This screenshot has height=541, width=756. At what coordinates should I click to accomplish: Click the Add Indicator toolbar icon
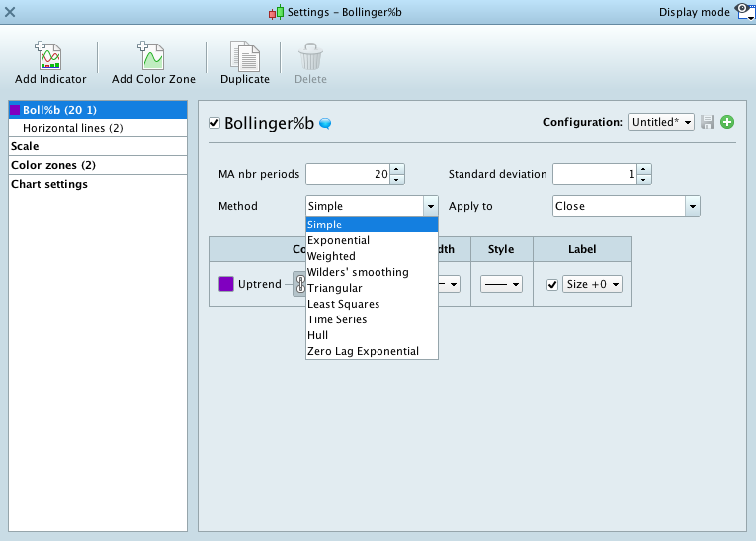pyautogui.click(x=50, y=56)
